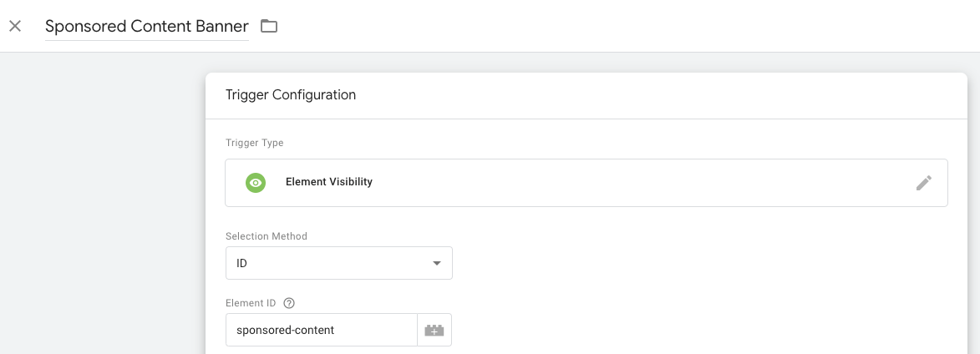Click the "Trigger Configuration" panel heading
980x354 pixels.
pos(291,95)
